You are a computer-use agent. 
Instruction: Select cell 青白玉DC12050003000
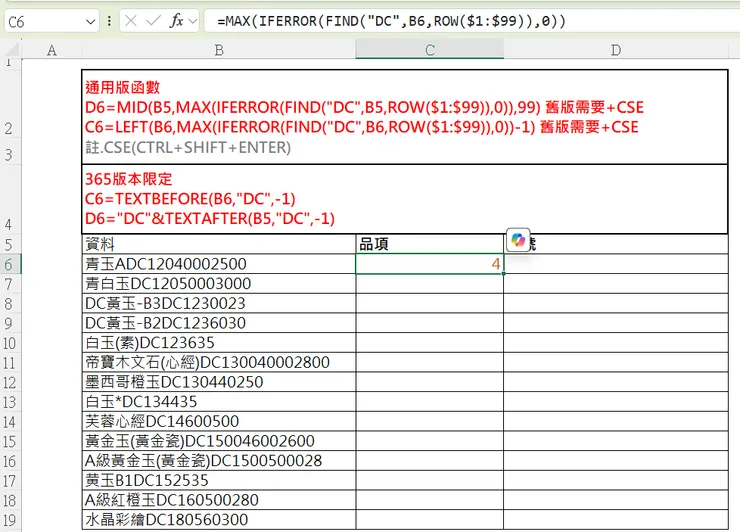tap(219, 284)
